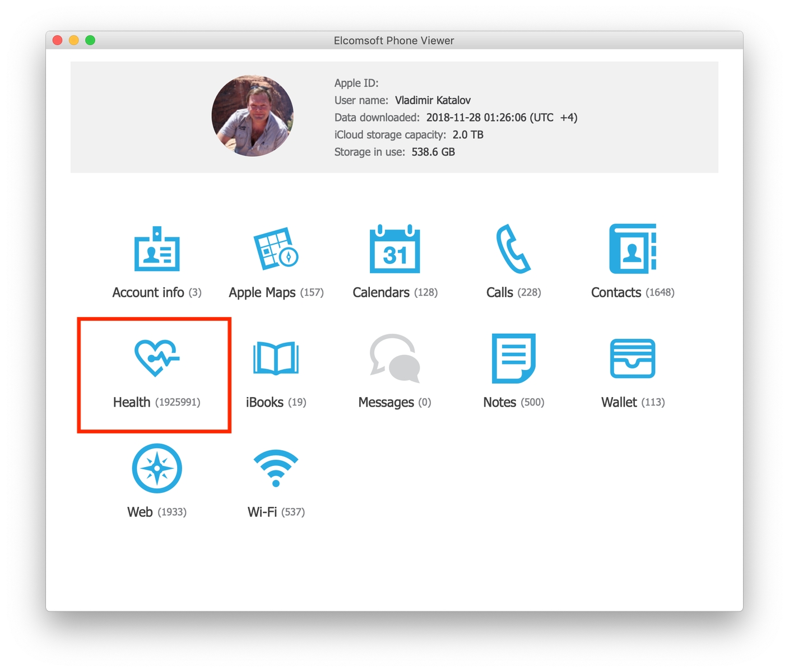Open the iBooks open-book icon
Viewport: 789px width, 672px height.
pyautogui.click(x=276, y=358)
